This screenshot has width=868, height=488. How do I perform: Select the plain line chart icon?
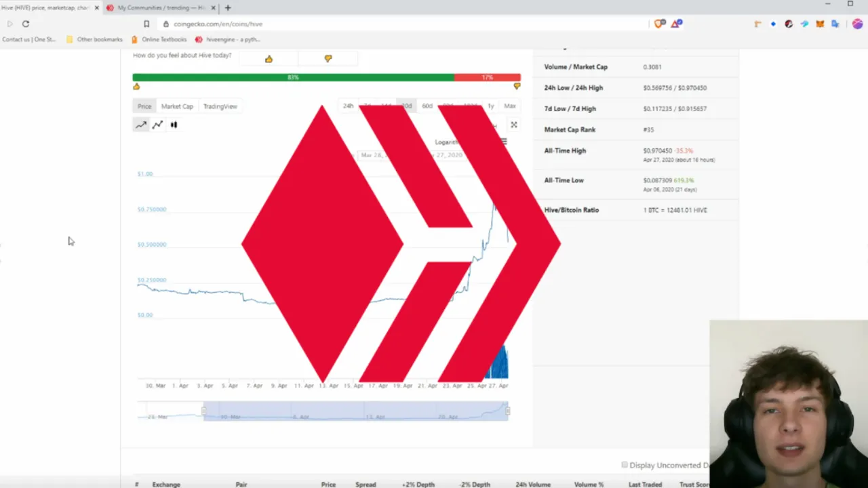(141, 125)
